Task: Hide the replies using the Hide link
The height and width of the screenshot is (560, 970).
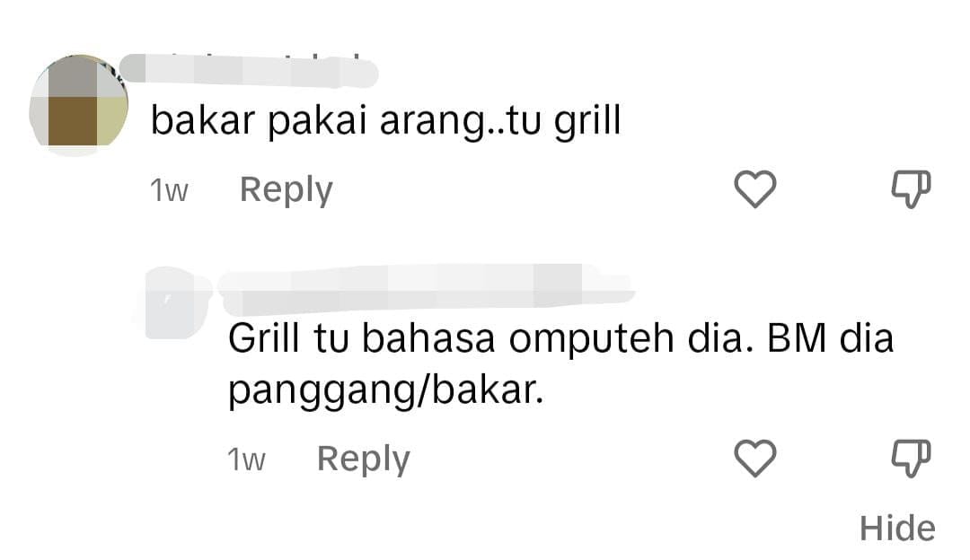Action: point(897,529)
